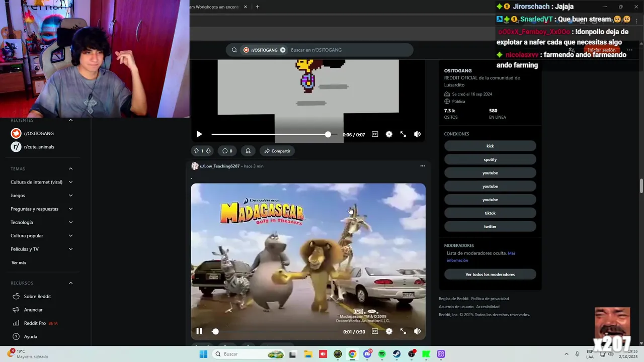Click the search magnifier icon
Screen dimensions: 644x362
point(234,50)
